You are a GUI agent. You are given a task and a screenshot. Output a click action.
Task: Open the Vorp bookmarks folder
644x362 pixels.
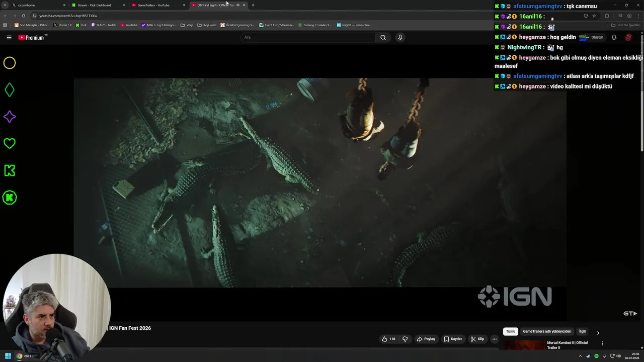point(187,25)
